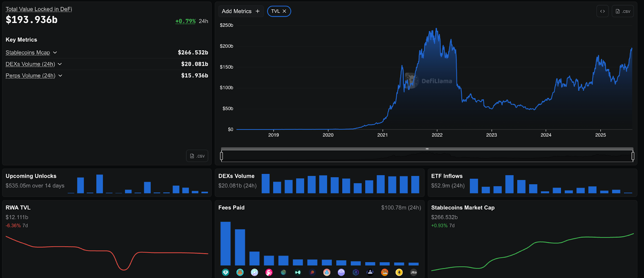Click the PancakeSwap bunny icon
Screen dimensions: 644x278
[x=240, y=272]
